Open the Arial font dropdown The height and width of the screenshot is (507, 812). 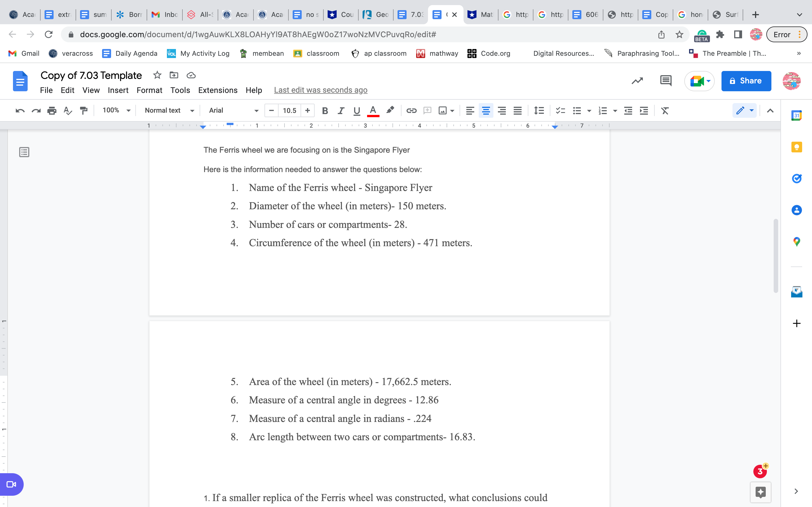233,110
